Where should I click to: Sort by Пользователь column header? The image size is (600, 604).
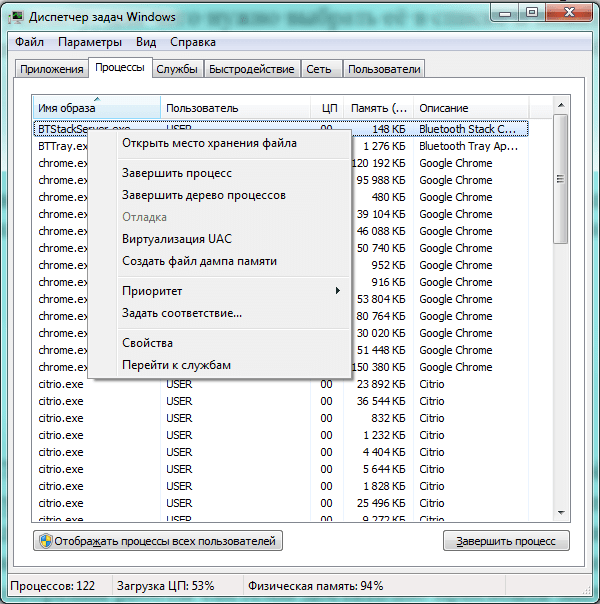tap(235, 107)
